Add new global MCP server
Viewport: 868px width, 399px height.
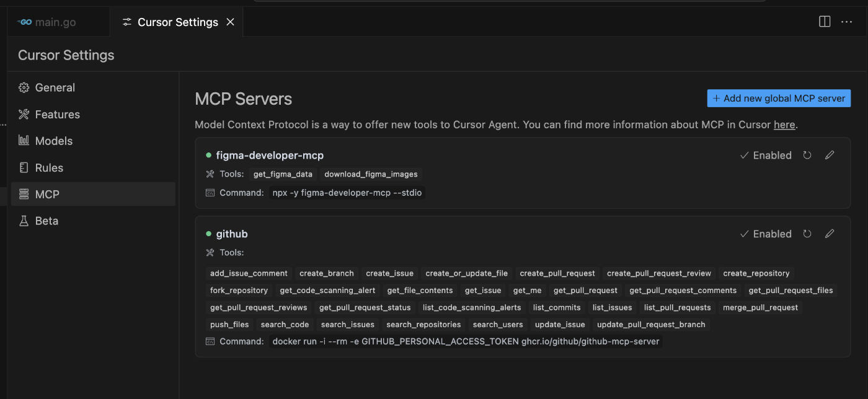779,98
